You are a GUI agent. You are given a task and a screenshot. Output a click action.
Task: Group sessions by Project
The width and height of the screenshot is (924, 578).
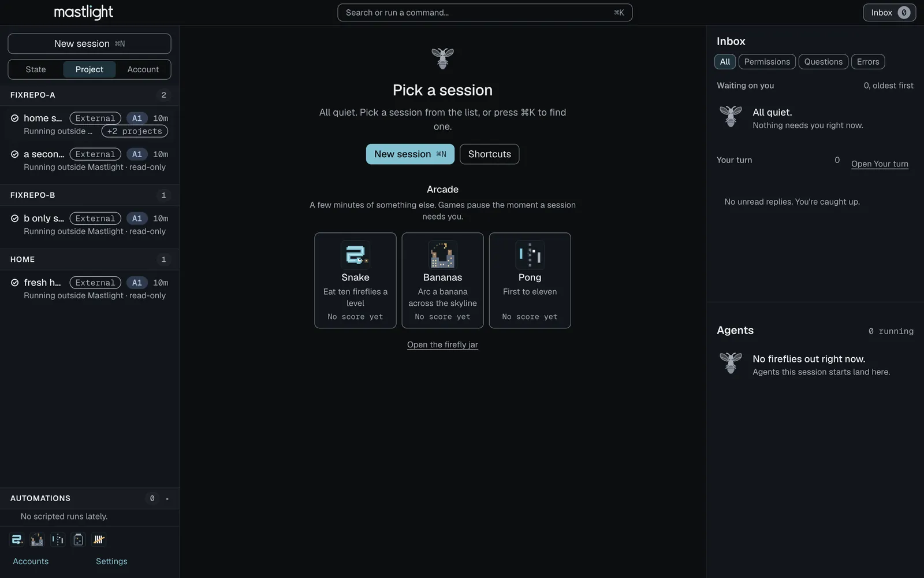point(90,69)
